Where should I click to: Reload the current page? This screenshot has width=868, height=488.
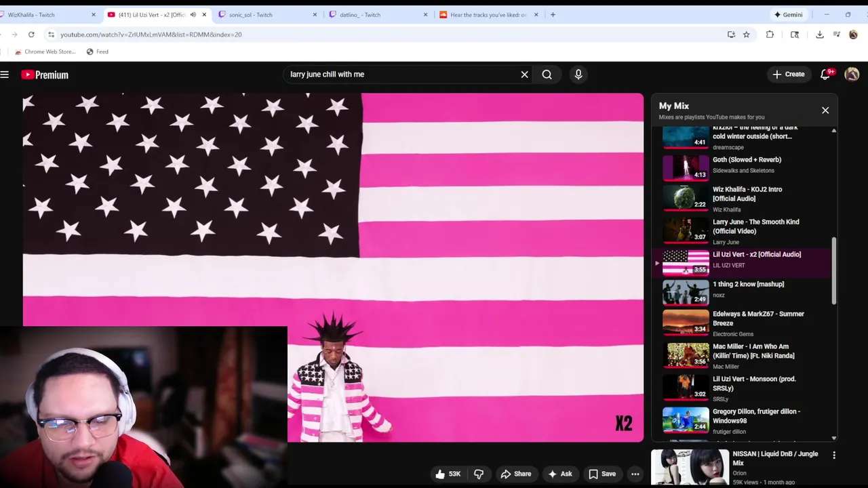[x=31, y=35]
